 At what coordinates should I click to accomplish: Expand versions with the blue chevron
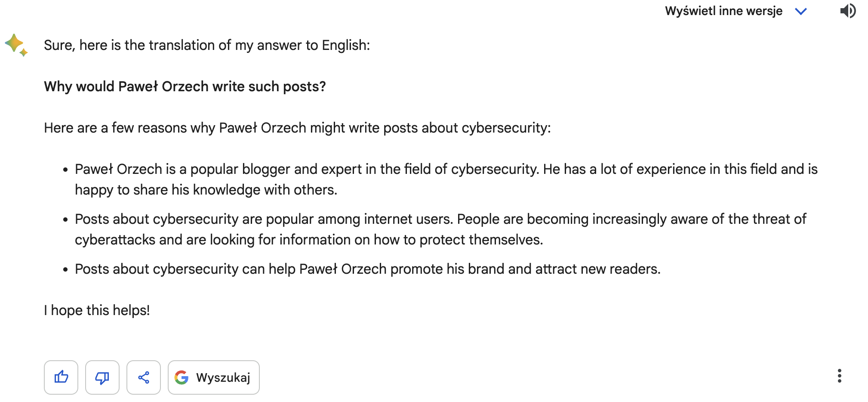point(800,11)
